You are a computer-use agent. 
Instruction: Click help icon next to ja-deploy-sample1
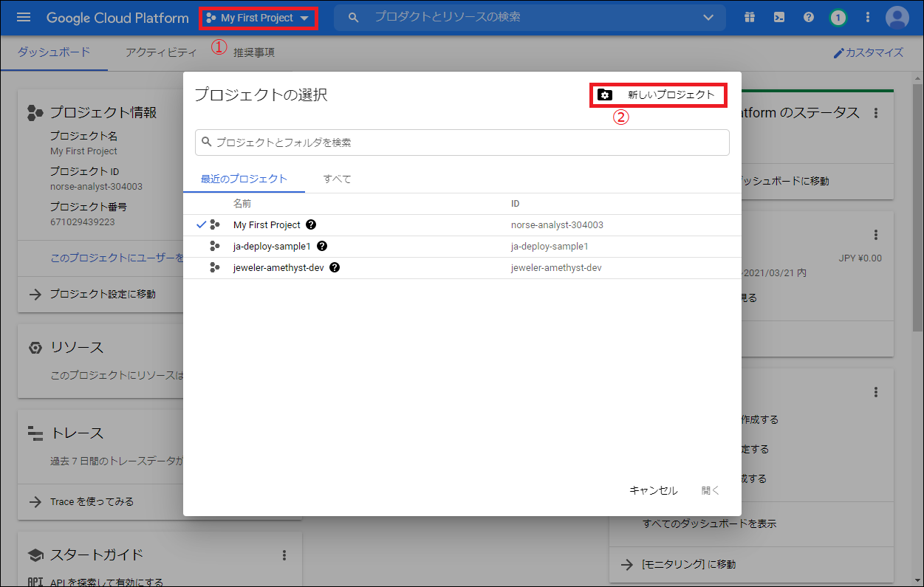322,247
